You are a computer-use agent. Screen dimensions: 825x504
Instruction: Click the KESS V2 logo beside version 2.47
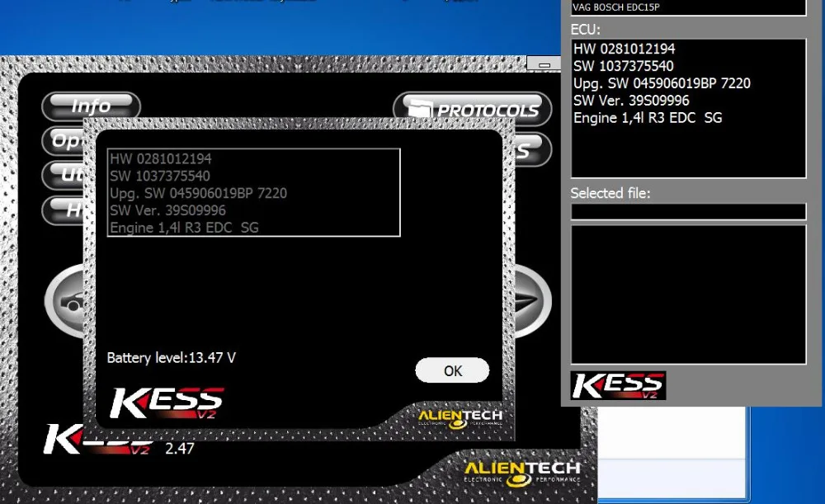pyautogui.click(x=98, y=440)
